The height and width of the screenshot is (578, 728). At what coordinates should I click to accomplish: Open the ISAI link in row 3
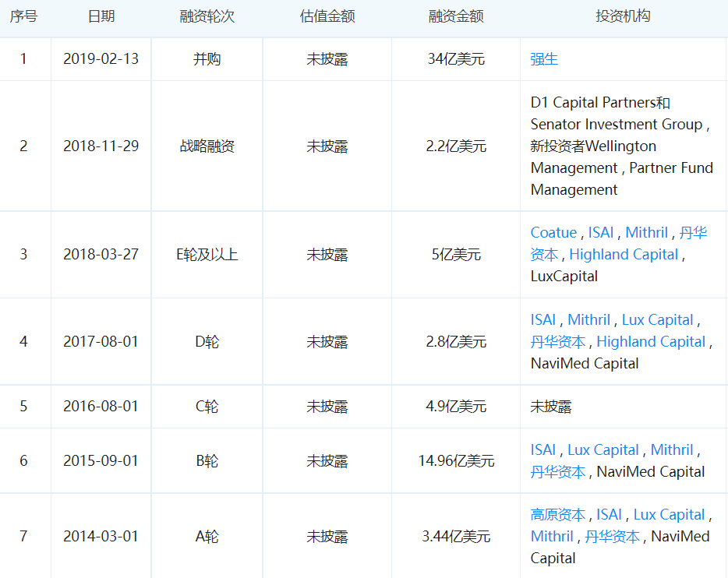pos(601,232)
